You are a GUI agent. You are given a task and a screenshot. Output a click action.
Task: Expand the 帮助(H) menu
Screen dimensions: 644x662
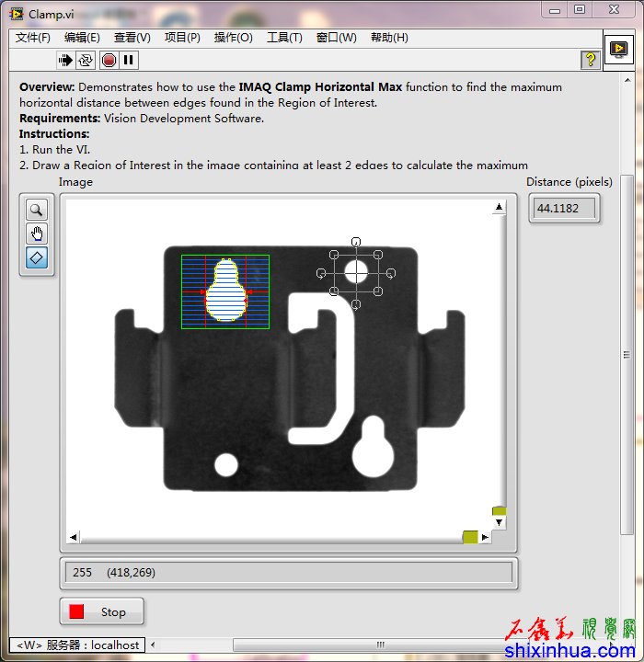[x=389, y=38]
